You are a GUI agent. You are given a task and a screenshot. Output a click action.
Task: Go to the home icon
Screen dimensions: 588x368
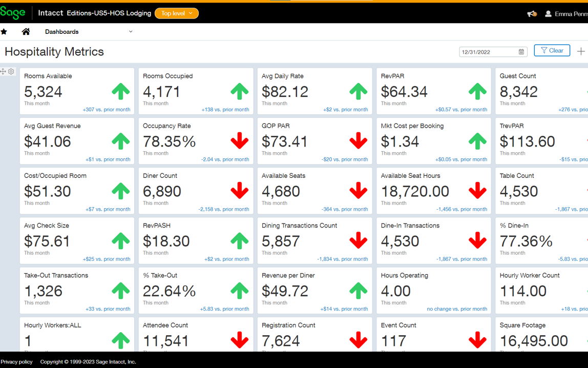coord(26,31)
